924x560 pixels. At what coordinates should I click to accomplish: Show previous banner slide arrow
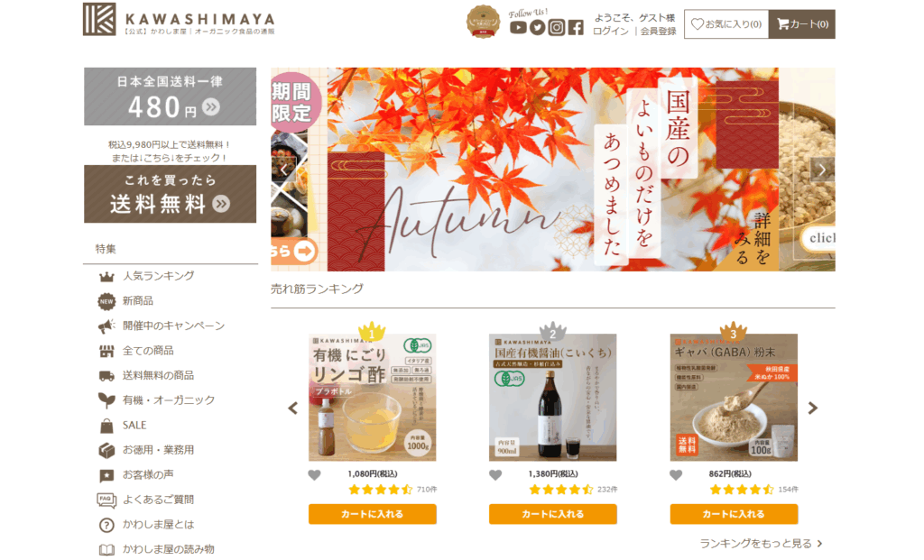click(x=283, y=170)
